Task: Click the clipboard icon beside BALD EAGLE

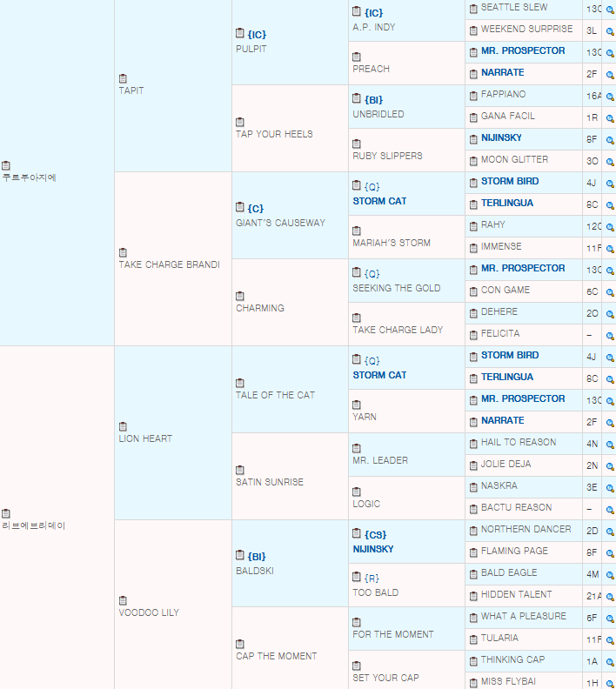Action: coord(473,574)
